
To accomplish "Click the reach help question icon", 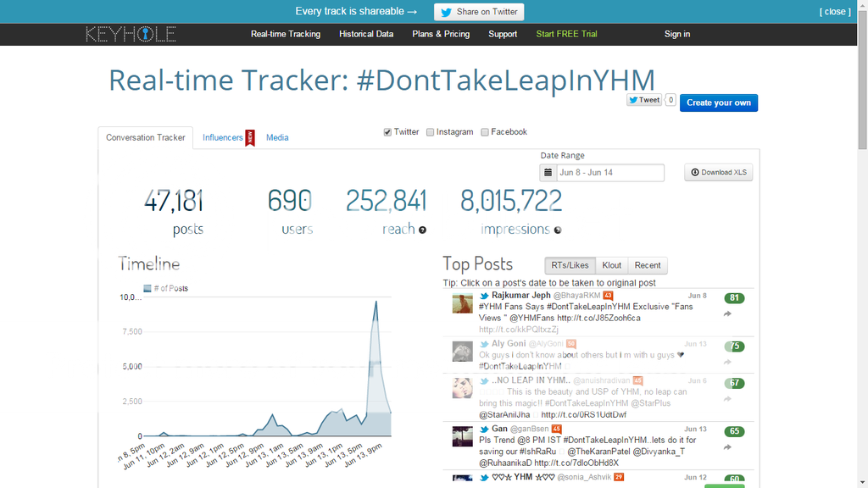I will [422, 230].
